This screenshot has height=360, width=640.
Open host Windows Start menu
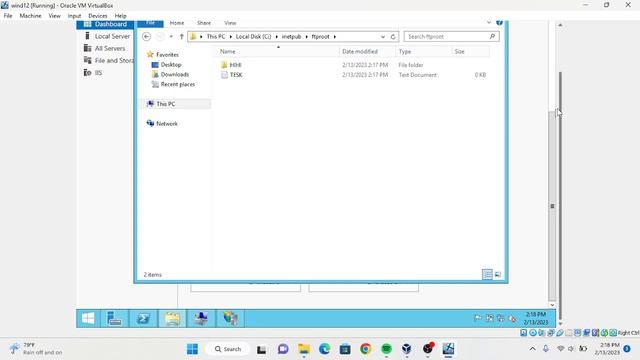[x=192, y=349]
